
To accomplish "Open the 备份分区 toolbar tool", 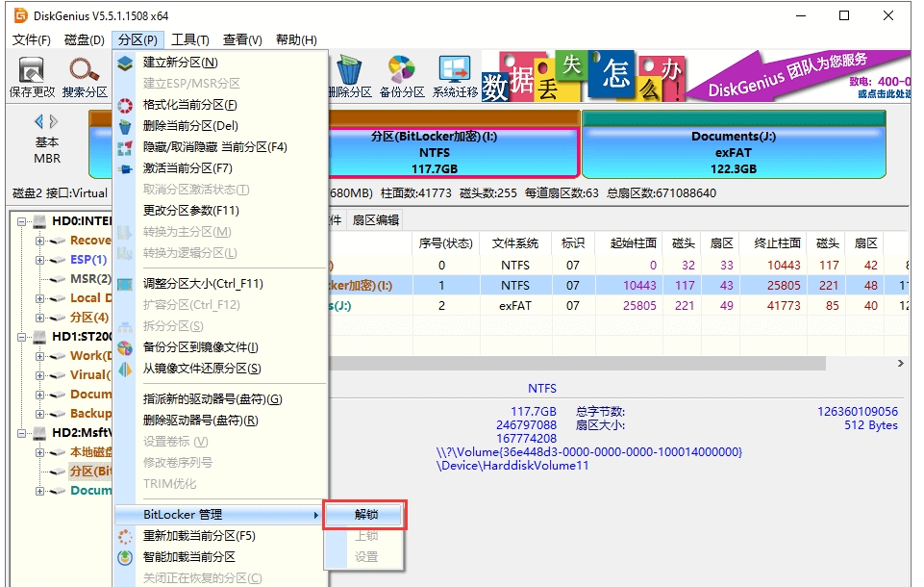I will (402, 76).
